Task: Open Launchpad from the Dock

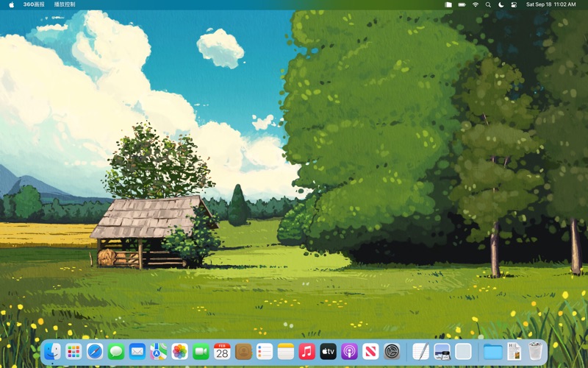Action: pos(73,352)
